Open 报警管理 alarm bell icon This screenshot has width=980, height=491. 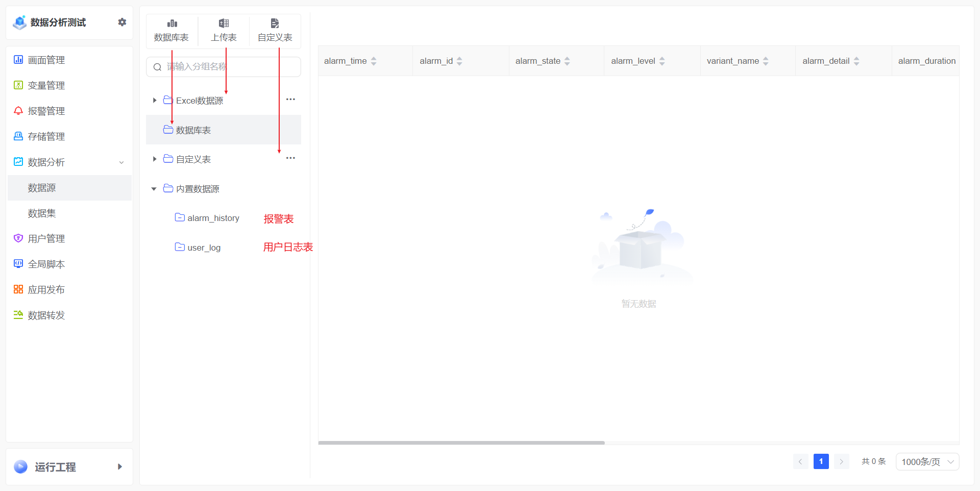(x=18, y=111)
